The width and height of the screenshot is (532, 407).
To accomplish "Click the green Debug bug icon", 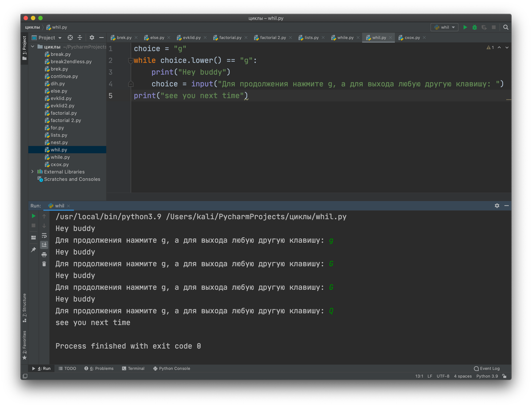I will click(474, 27).
